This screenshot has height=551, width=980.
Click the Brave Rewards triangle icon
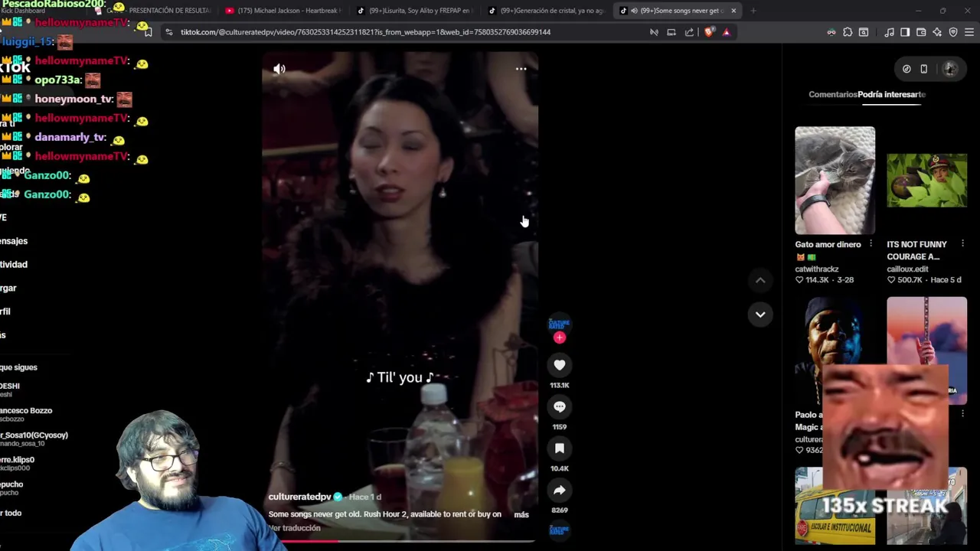726,32
